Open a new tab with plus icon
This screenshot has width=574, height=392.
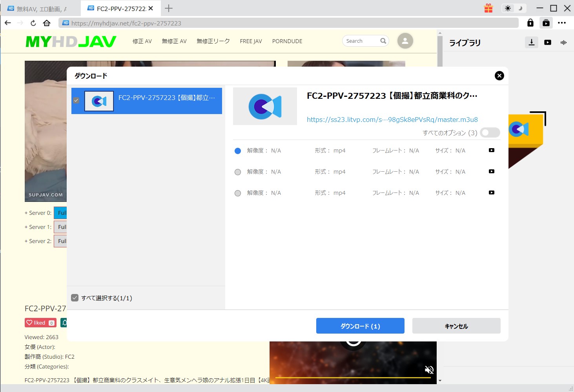[x=169, y=8]
